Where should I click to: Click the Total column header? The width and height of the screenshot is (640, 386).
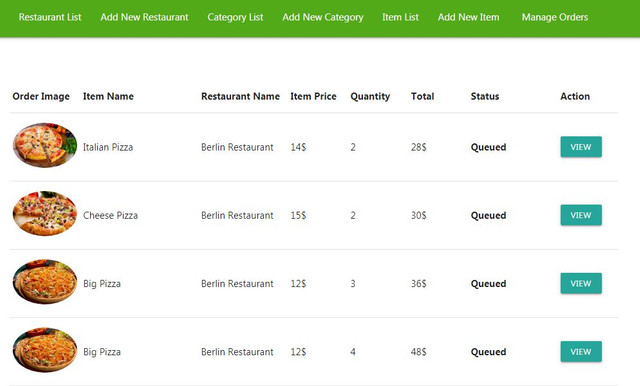422,96
